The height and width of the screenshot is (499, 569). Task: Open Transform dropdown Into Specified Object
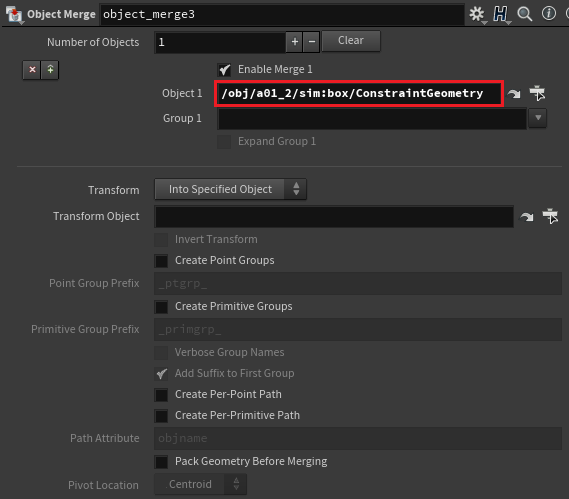(230, 189)
